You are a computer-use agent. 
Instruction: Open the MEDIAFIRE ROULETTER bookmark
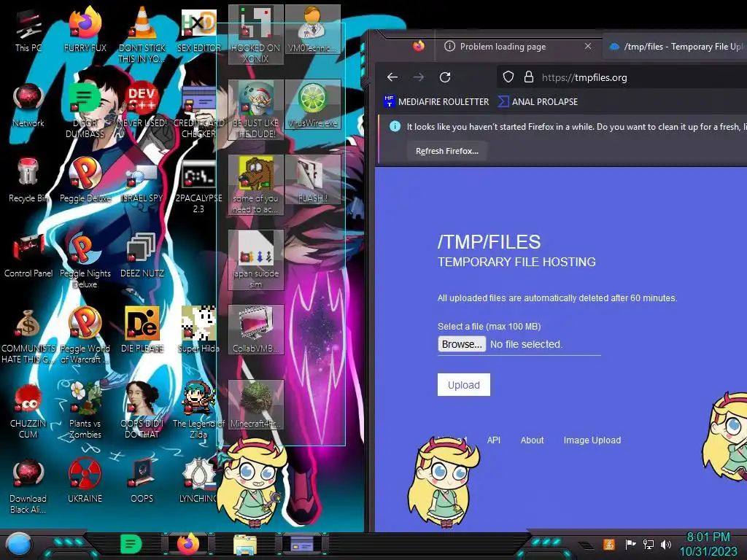coord(436,101)
